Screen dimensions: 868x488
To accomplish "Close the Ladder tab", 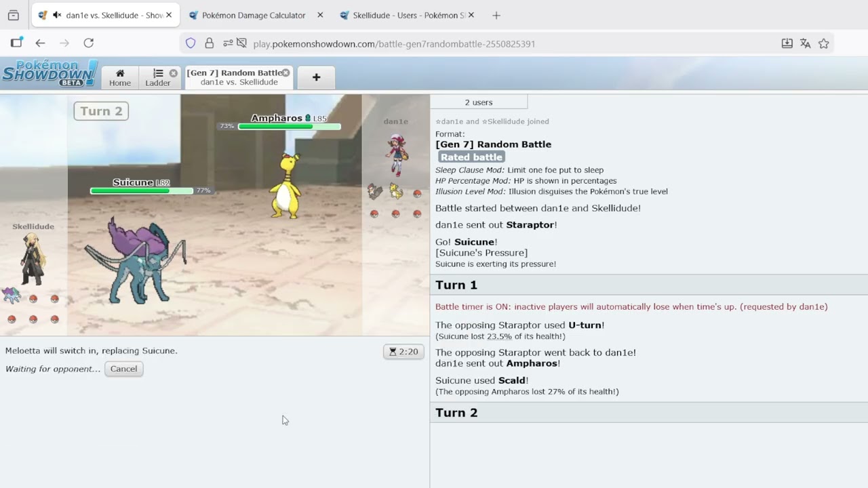I will pyautogui.click(x=174, y=73).
